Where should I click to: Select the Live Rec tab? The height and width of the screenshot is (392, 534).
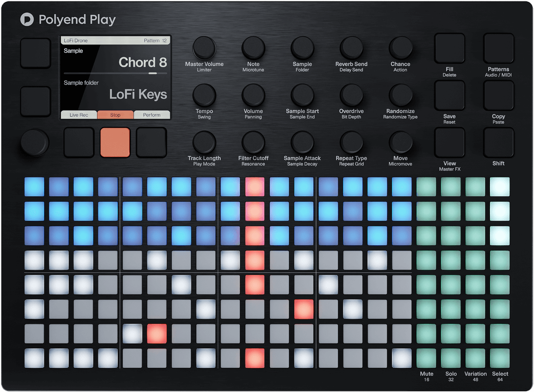point(79,115)
